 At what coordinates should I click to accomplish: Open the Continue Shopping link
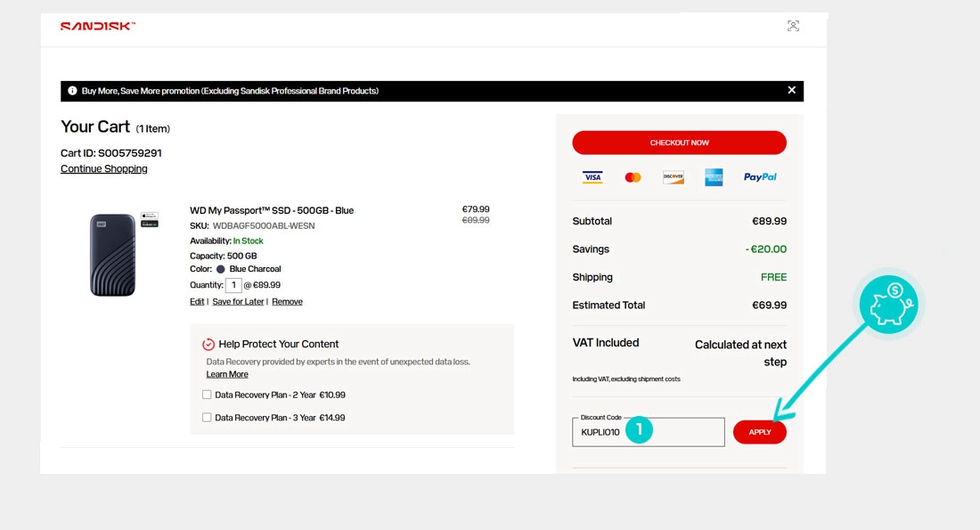tap(104, 168)
